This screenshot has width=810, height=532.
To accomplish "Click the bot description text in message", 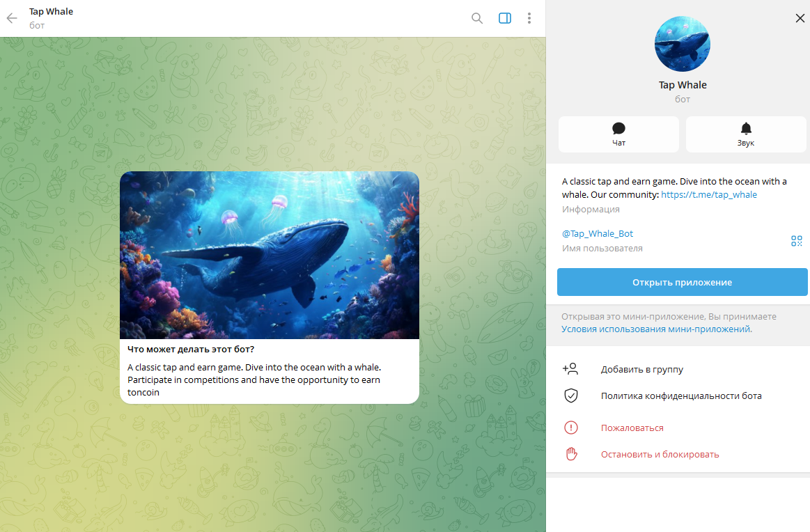I will [254, 380].
